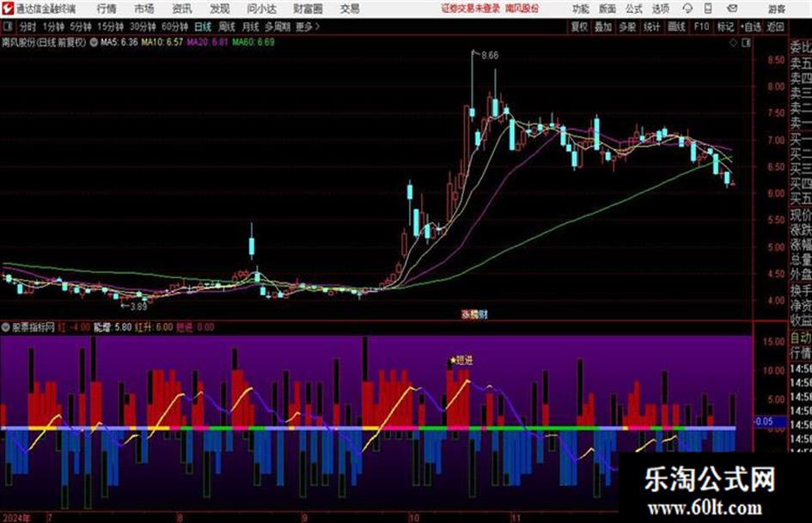
Task: Open the 问小达 menu
Action: [261, 9]
